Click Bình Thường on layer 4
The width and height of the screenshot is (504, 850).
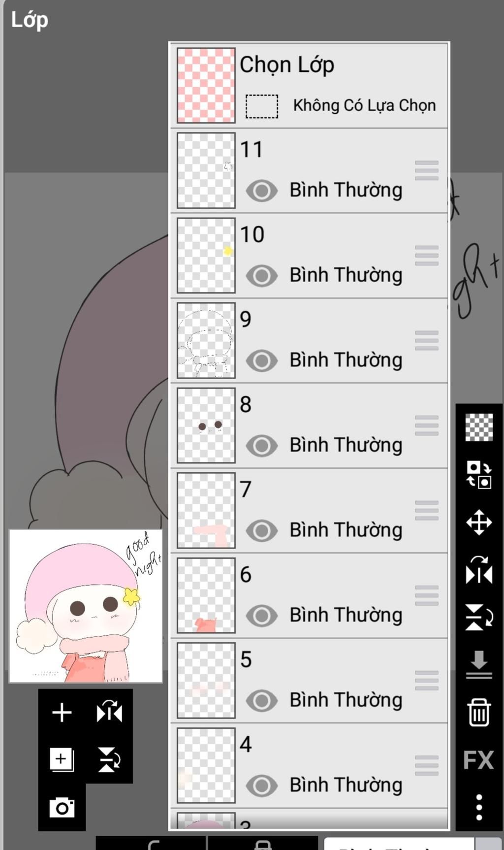point(346,785)
